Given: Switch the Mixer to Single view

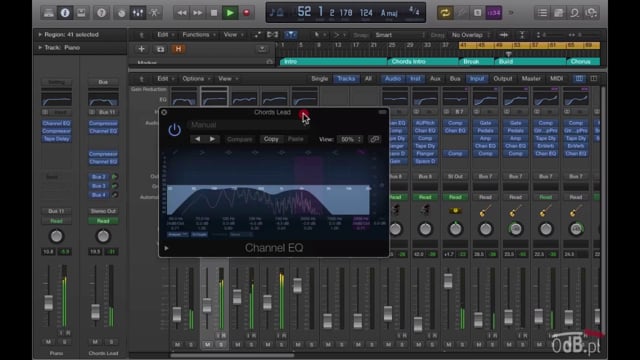Looking at the screenshot, I should coord(320,78).
